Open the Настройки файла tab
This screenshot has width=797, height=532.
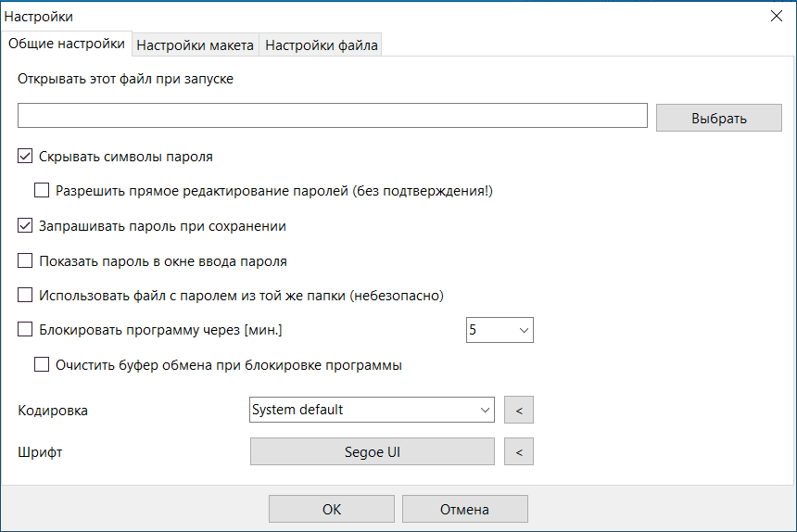click(322, 44)
